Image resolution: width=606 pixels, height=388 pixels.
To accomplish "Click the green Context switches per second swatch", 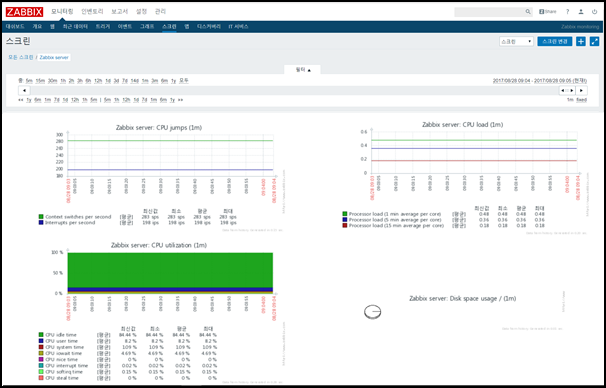I will pos(41,217).
